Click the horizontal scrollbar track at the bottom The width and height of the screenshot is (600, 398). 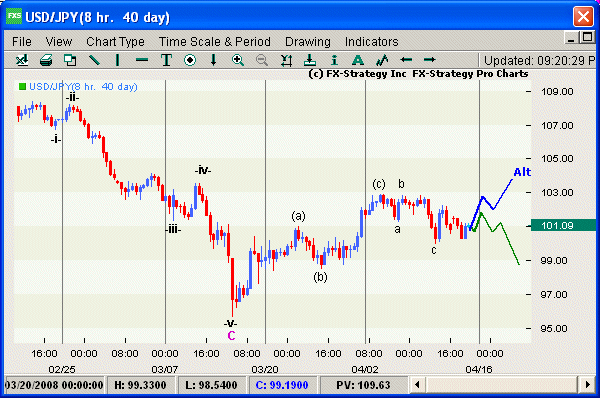502,384
